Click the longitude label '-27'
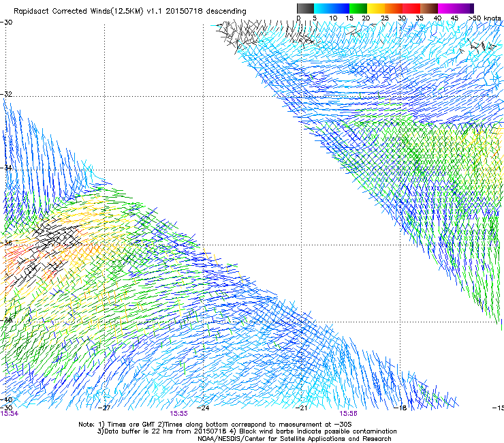 pyautogui.click(x=104, y=408)
